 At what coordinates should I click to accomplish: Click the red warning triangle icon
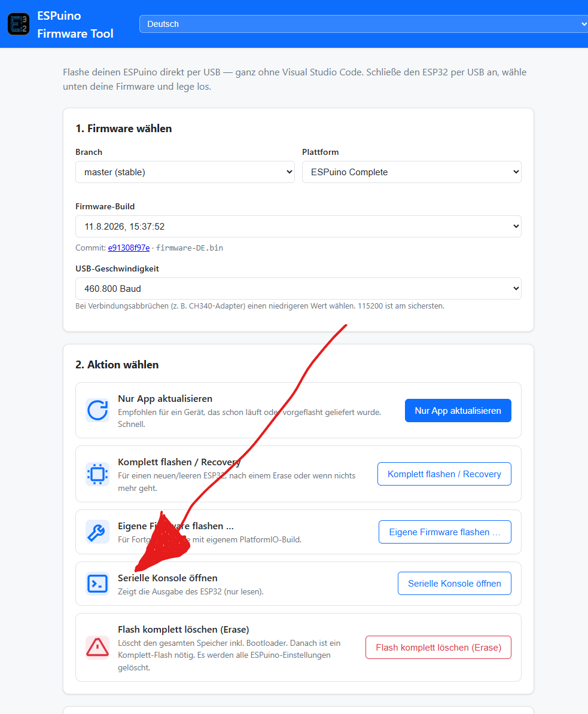tap(98, 648)
